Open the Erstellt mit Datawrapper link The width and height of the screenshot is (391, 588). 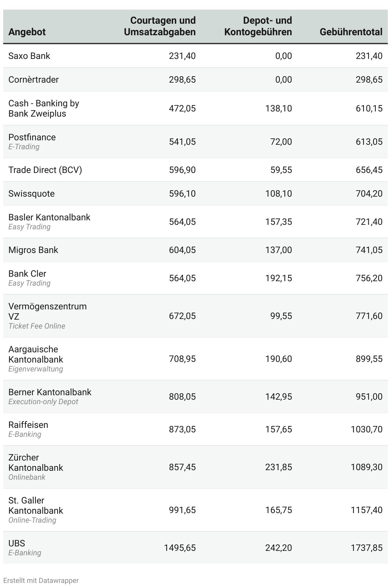point(41,580)
